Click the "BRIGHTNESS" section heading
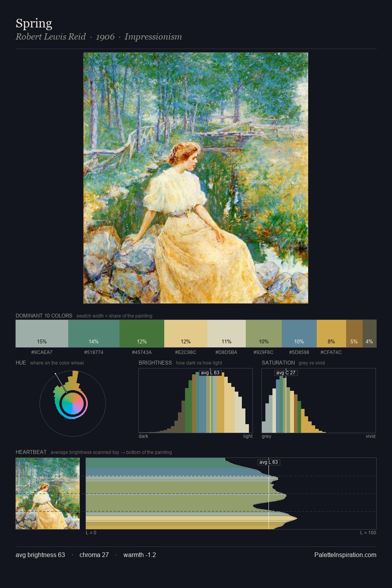 (x=155, y=363)
